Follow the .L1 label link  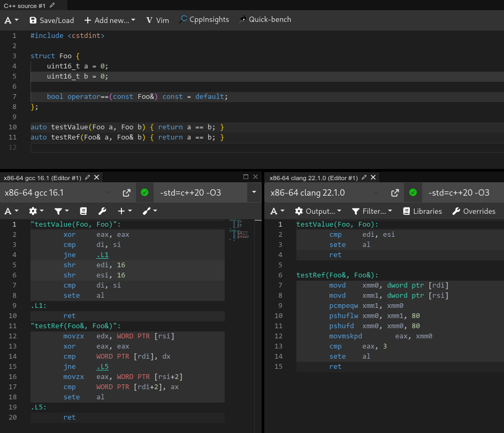coord(103,255)
